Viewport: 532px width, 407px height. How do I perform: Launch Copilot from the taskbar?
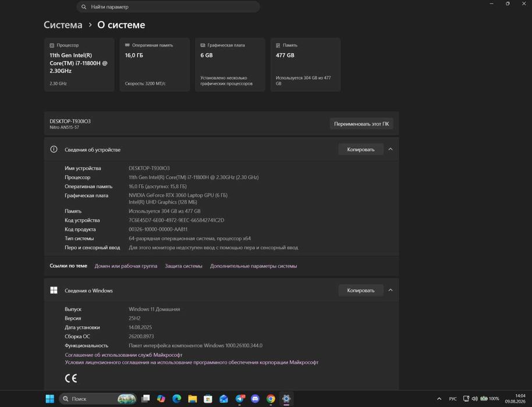[x=161, y=399]
